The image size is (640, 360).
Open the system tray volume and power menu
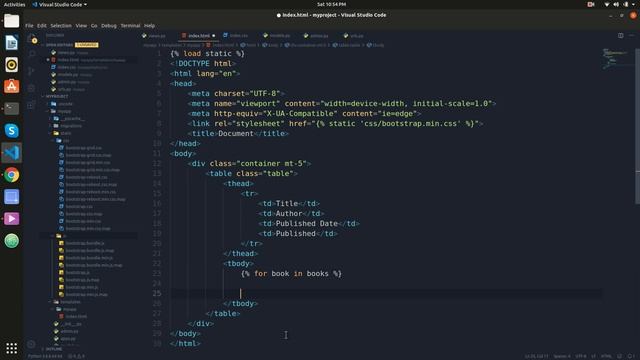621,4
